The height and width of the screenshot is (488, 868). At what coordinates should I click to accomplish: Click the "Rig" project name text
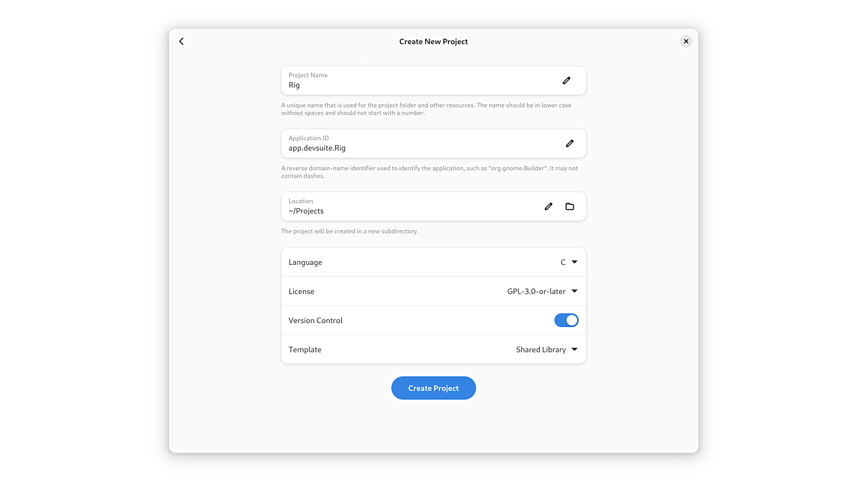click(x=294, y=85)
